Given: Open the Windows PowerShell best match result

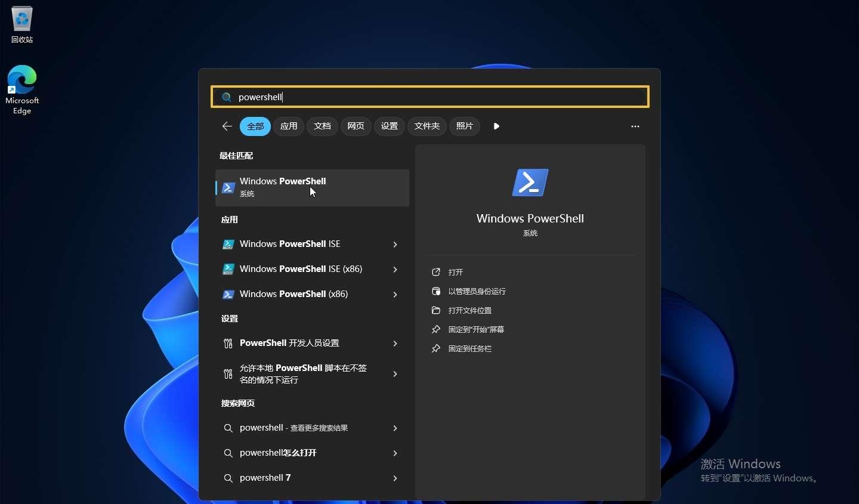Looking at the screenshot, I should 312,187.
